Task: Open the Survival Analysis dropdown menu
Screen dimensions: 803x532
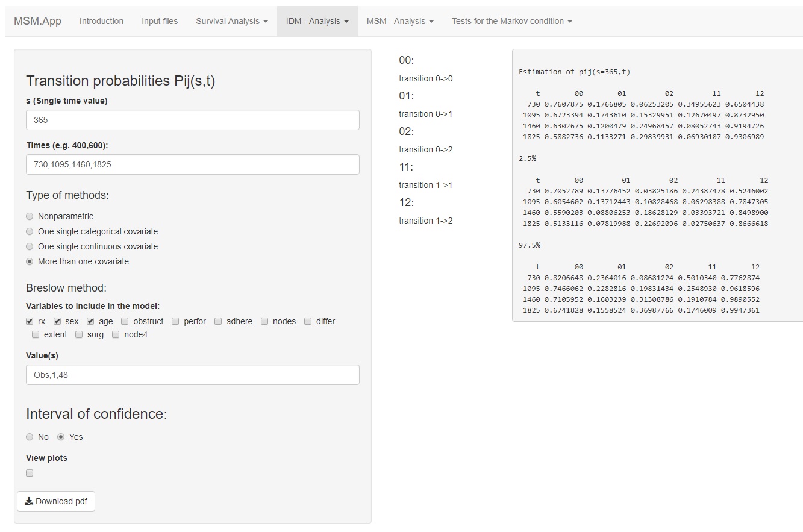Action: pos(231,21)
